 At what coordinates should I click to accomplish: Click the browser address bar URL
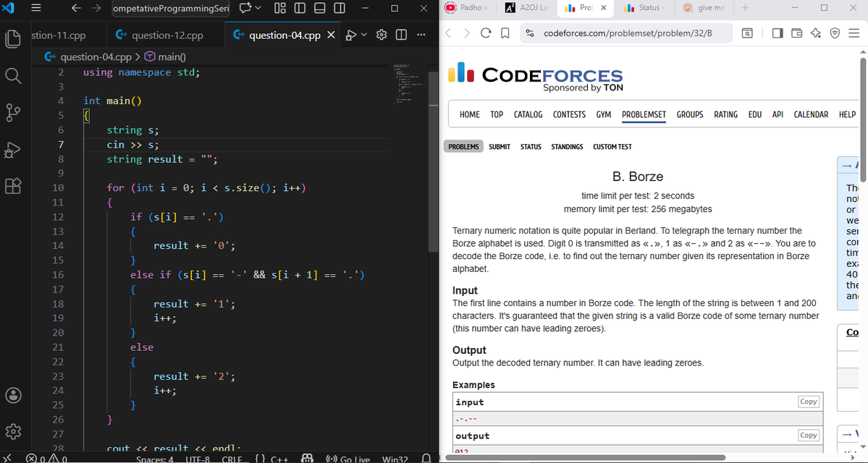(x=628, y=33)
